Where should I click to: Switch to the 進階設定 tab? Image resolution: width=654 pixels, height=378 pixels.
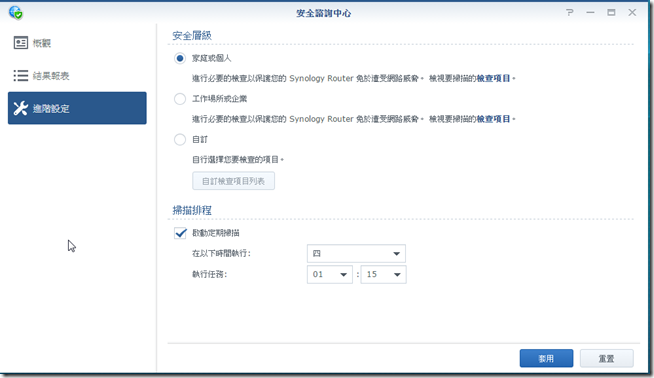pos(77,108)
